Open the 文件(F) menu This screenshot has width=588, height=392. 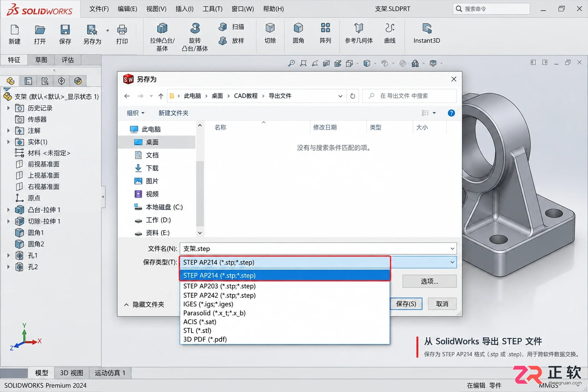point(99,9)
